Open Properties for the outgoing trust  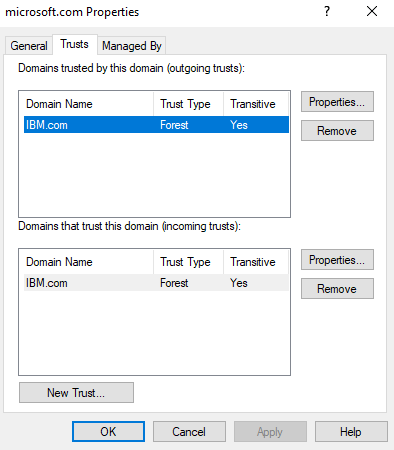[x=337, y=102]
